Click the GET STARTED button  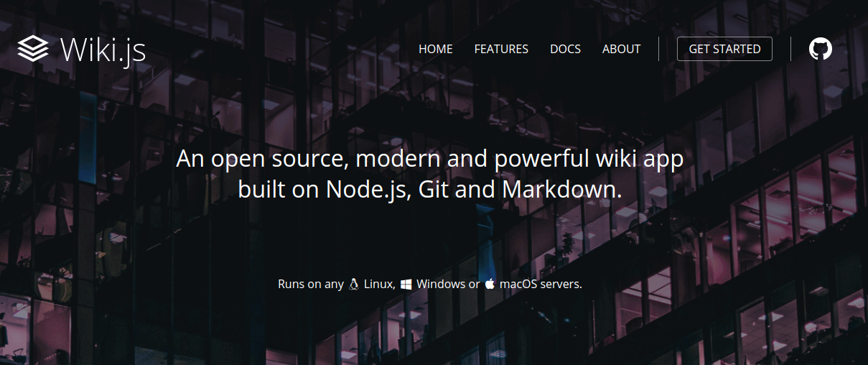pyautogui.click(x=724, y=49)
